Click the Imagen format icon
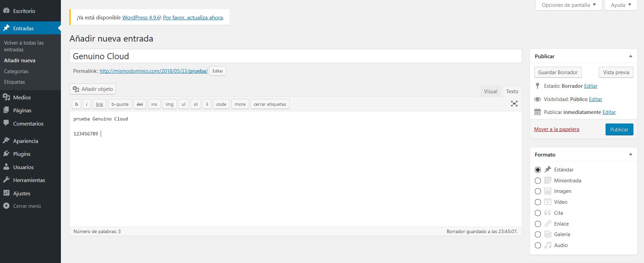This screenshot has height=263, width=644. coord(548,191)
